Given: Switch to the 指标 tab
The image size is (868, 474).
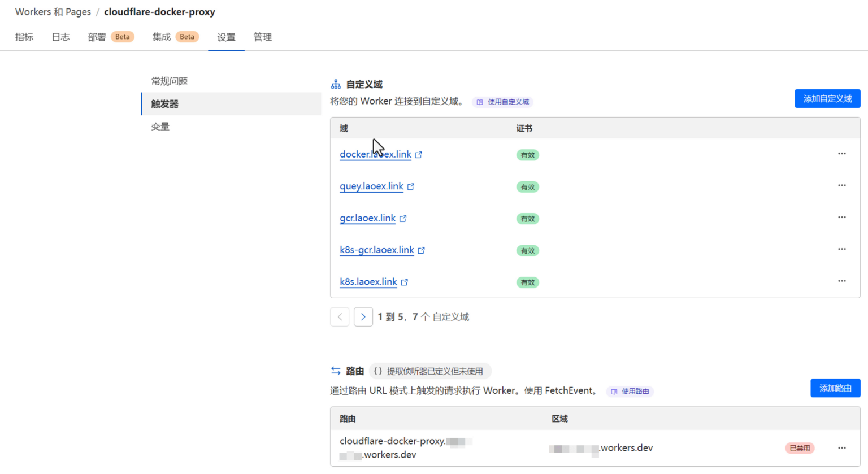Looking at the screenshot, I should click(24, 37).
